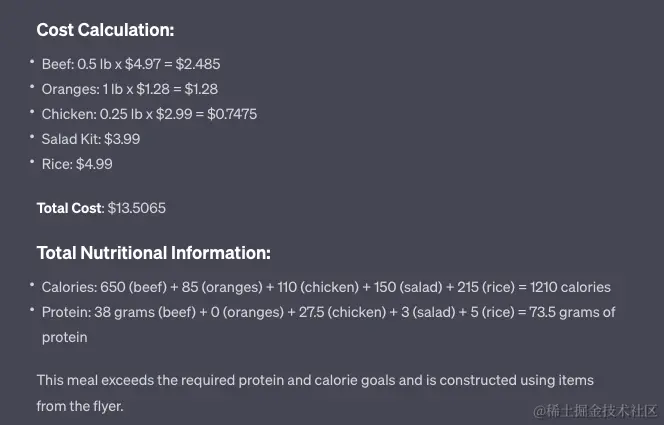Click the Cost Calculation heading
The height and width of the screenshot is (425, 664).
coord(105,30)
